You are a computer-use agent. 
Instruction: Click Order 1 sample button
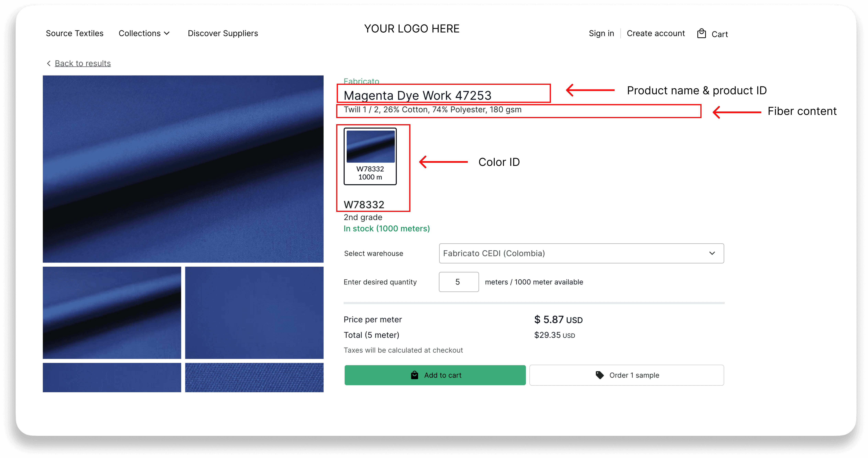coord(626,375)
